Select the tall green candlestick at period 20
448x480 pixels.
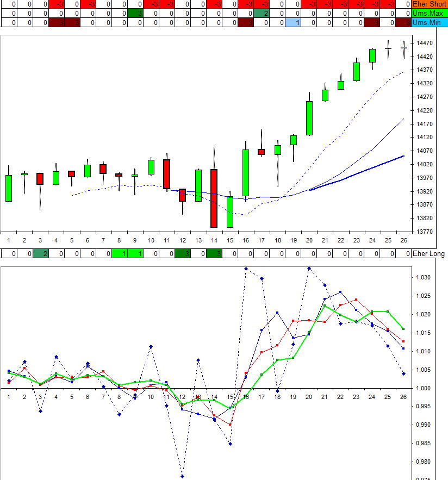309,118
